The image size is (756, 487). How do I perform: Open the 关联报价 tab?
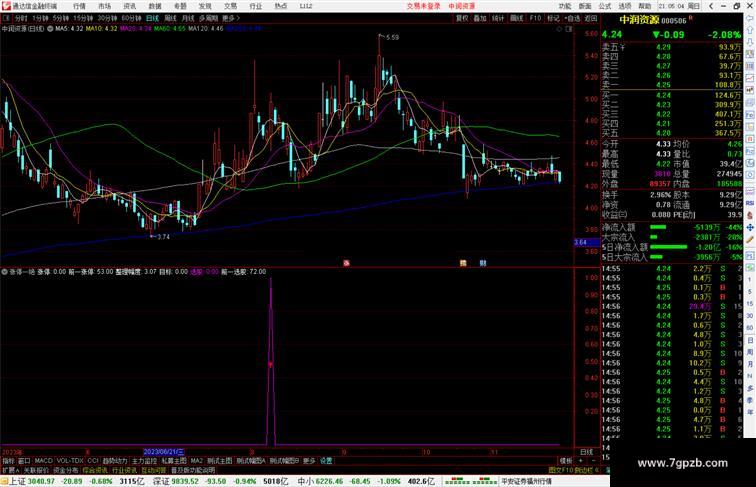point(36,470)
